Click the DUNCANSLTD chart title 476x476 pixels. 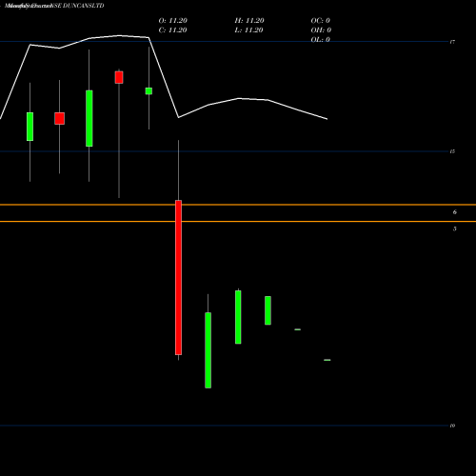54,6
